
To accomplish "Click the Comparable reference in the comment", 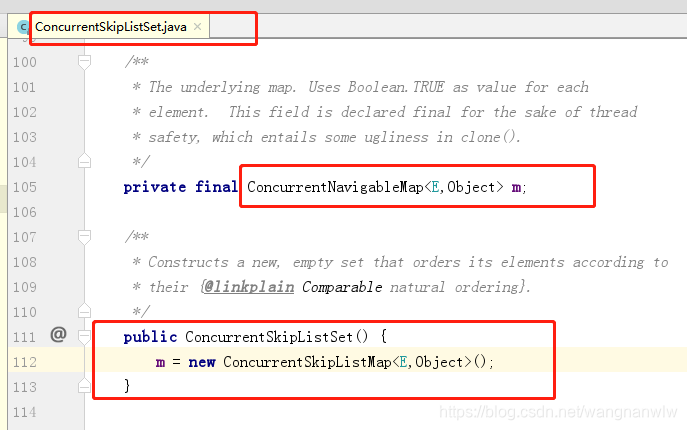I will click(342, 287).
